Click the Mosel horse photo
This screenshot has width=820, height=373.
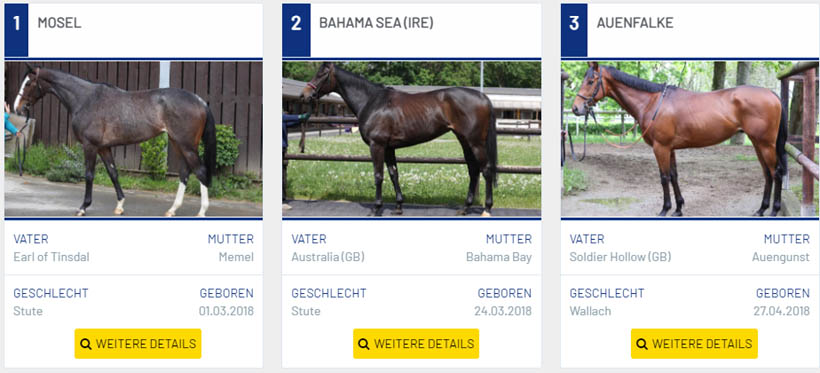pyautogui.click(x=134, y=139)
